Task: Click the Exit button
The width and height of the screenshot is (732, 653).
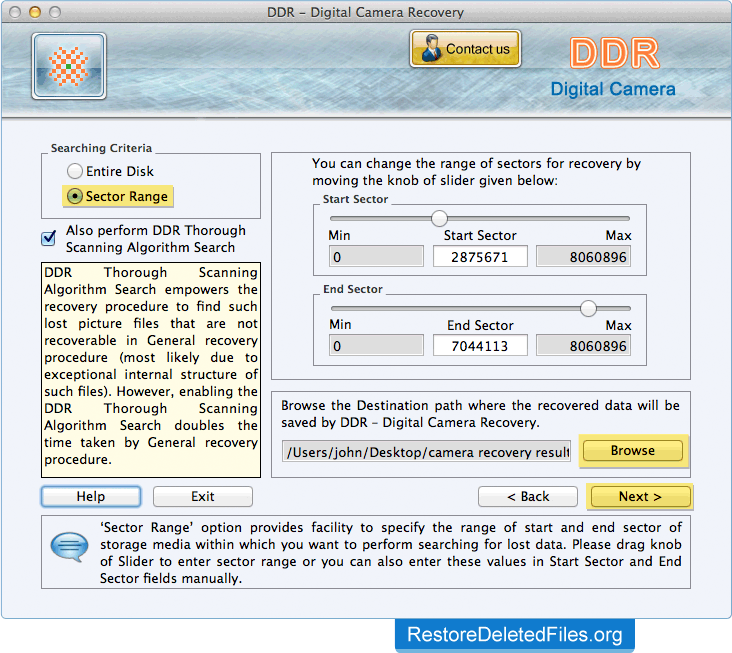Action: tap(203, 496)
